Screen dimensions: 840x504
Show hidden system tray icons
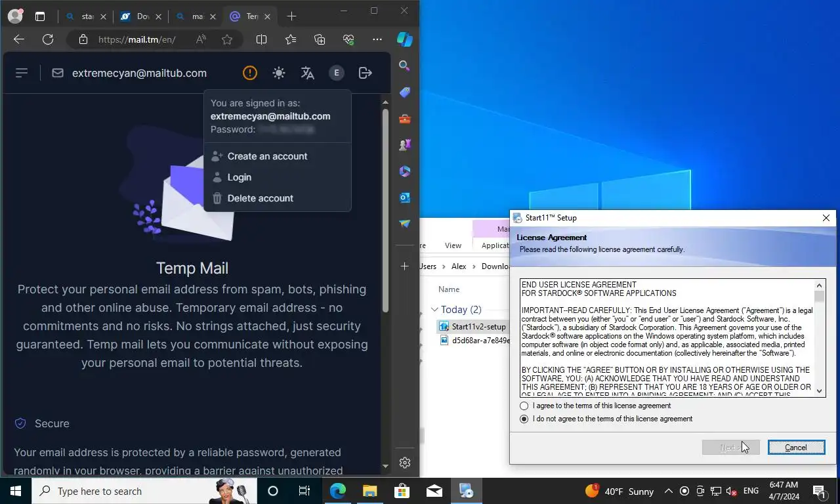(x=668, y=491)
